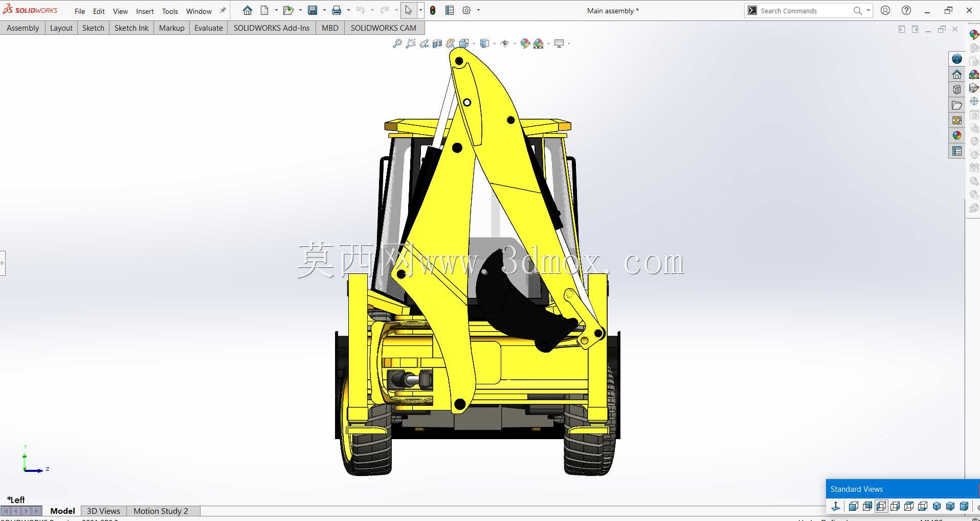Open the File Explorer task pane tab

click(x=957, y=105)
